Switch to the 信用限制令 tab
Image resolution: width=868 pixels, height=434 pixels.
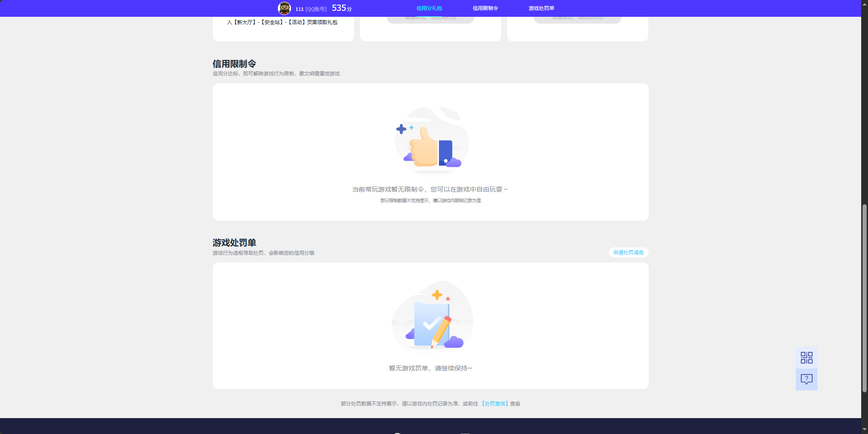[x=485, y=8]
